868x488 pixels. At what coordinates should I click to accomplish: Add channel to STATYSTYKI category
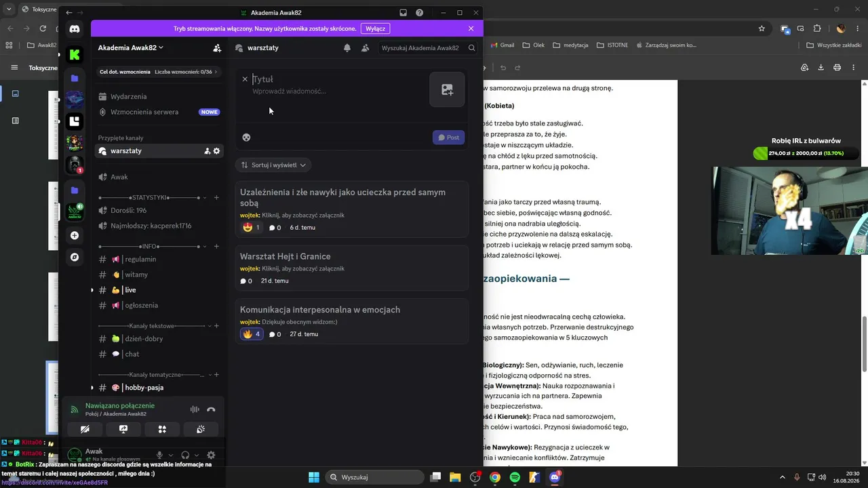pyautogui.click(x=216, y=197)
